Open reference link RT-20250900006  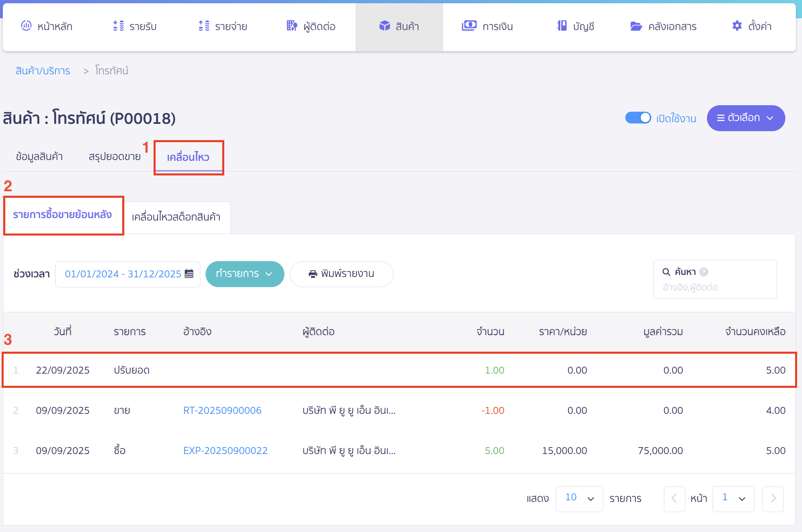(222, 411)
